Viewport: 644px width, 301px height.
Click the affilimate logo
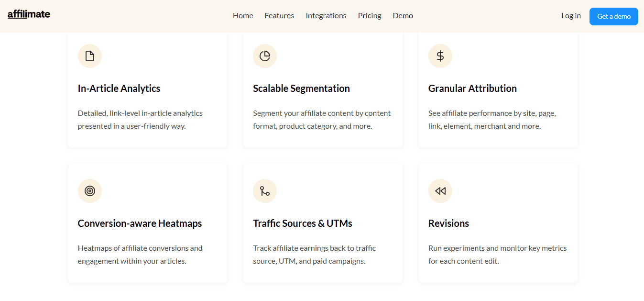(29, 14)
